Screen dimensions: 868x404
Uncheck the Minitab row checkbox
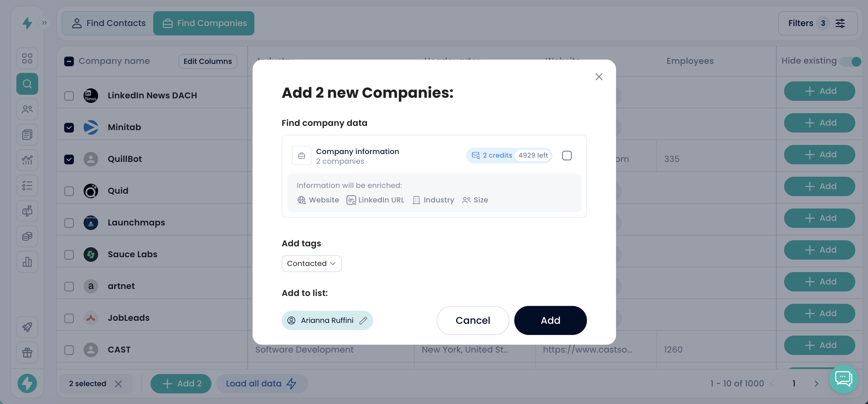point(69,128)
